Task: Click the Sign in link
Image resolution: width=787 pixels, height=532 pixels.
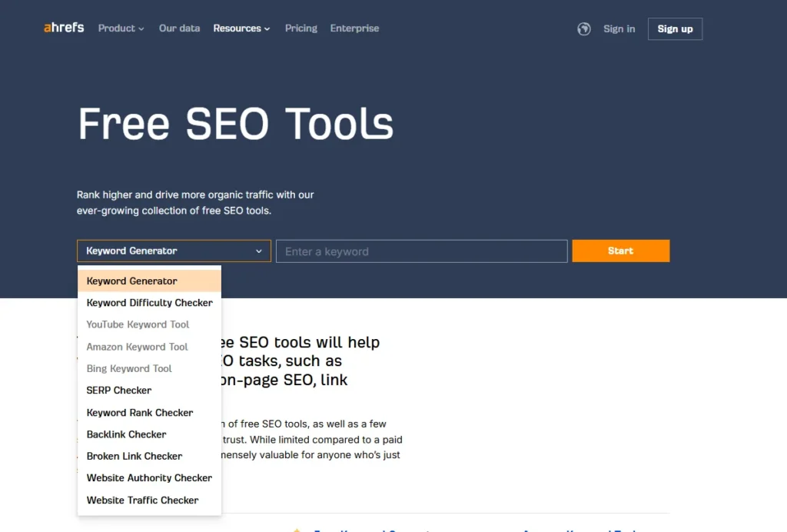Action: coord(619,29)
